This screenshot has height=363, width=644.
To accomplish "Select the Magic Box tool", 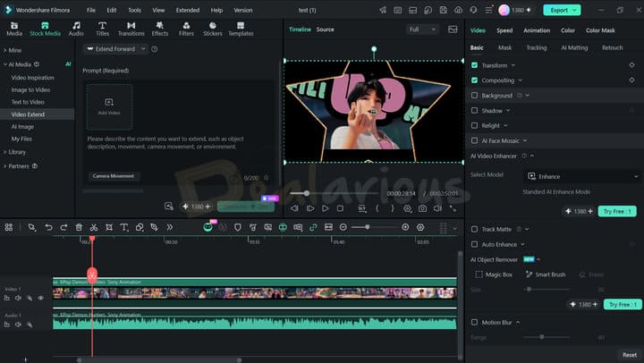I will tap(494, 274).
